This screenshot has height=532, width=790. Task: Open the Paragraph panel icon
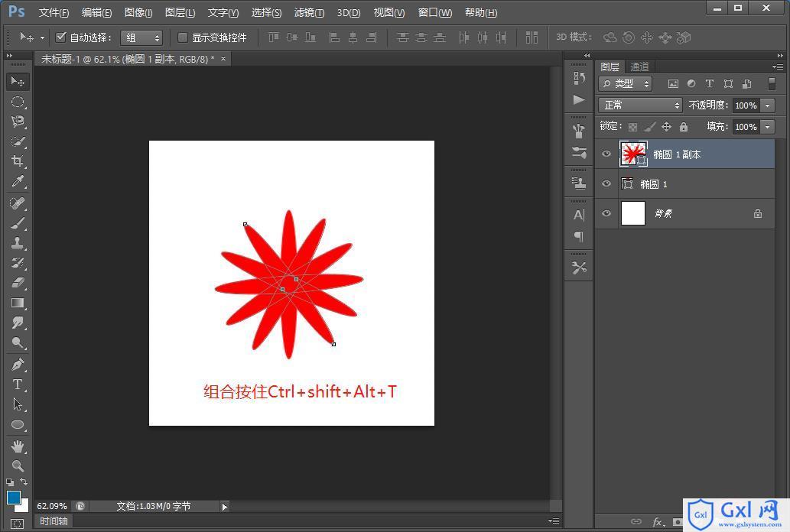pos(579,236)
